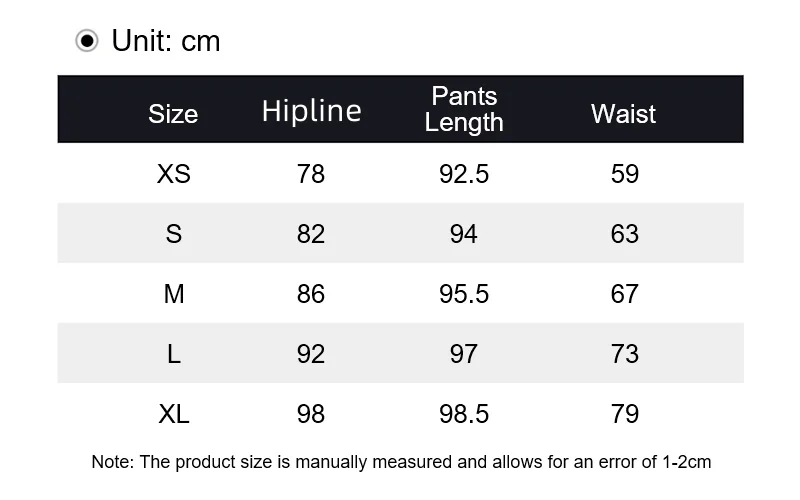The image size is (800, 500).
Task: Click the S hipline value 82
Action: [x=311, y=234]
